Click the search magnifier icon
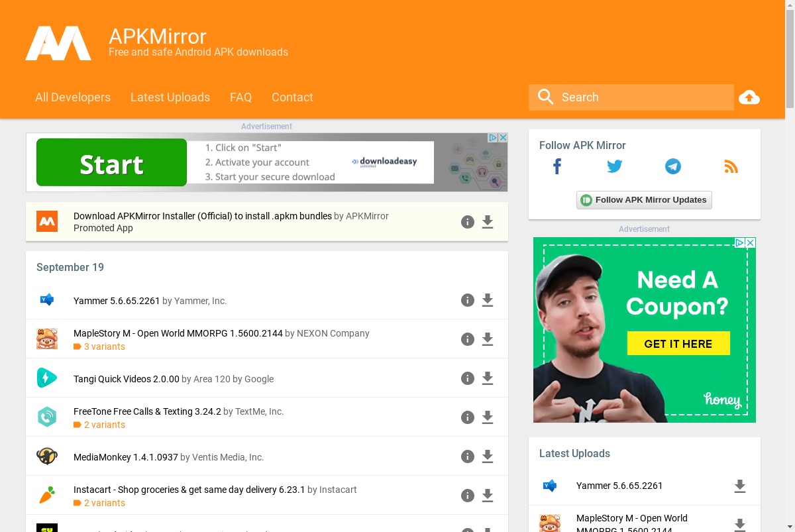This screenshot has width=795, height=532. (545, 97)
